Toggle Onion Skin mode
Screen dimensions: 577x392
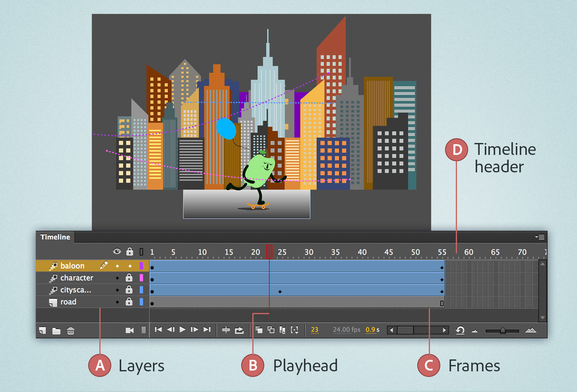click(259, 330)
